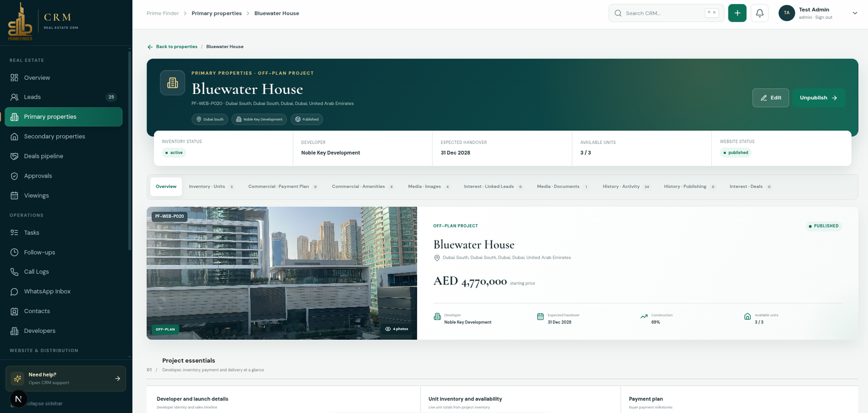Click the Unpublish button
The width and height of the screenshot is (868, 413).
tap(819, 98)
